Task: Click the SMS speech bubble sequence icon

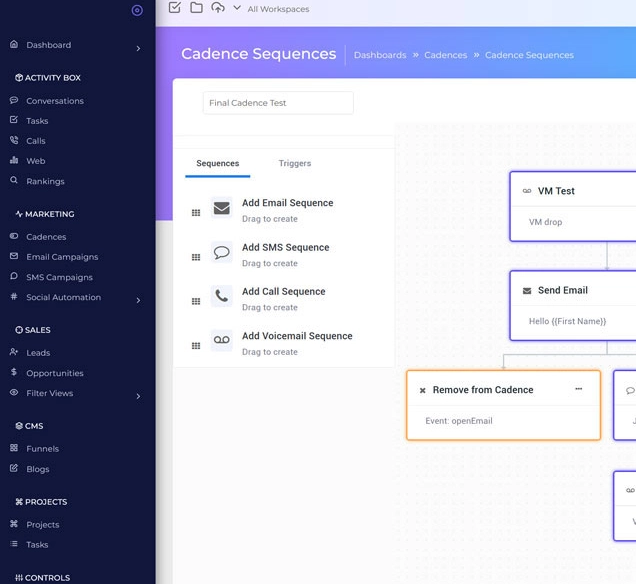Action: tap(222, 253)
